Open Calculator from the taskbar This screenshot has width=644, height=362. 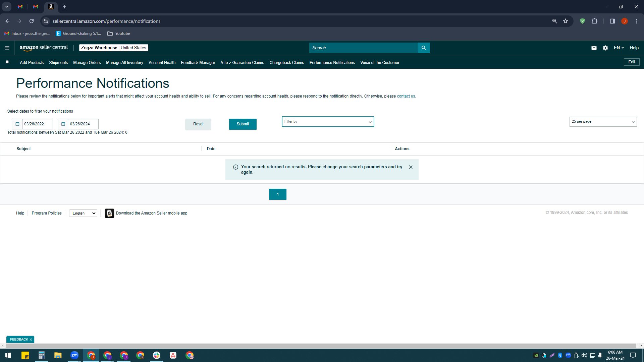[x=42, y=355]
